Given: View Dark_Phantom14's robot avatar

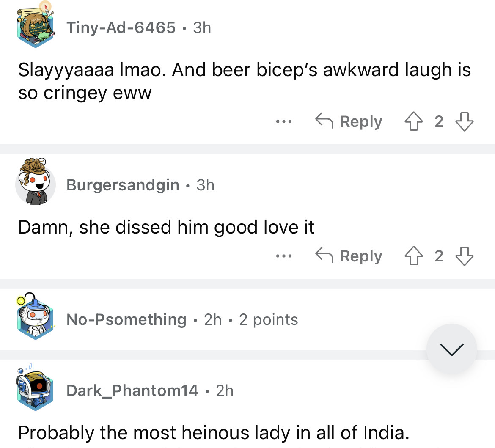Looking at the screenshot, I should tap(36, 388).
